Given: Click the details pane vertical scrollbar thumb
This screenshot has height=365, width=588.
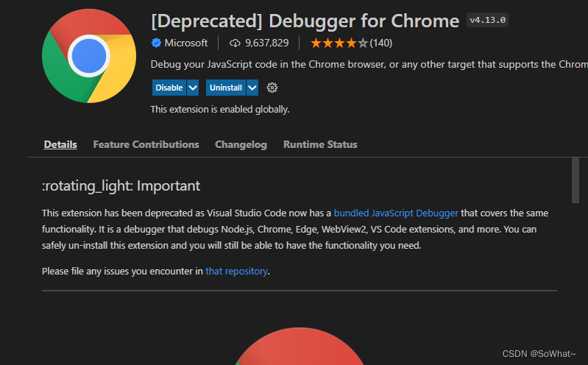Looking at the screenshot, I should click(575, 180).
